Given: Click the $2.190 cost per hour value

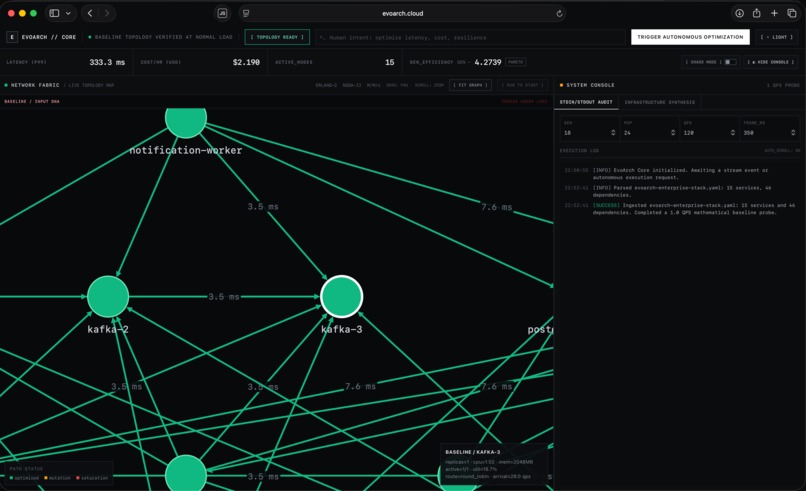Looking at the screenshot, I should 246,62.
